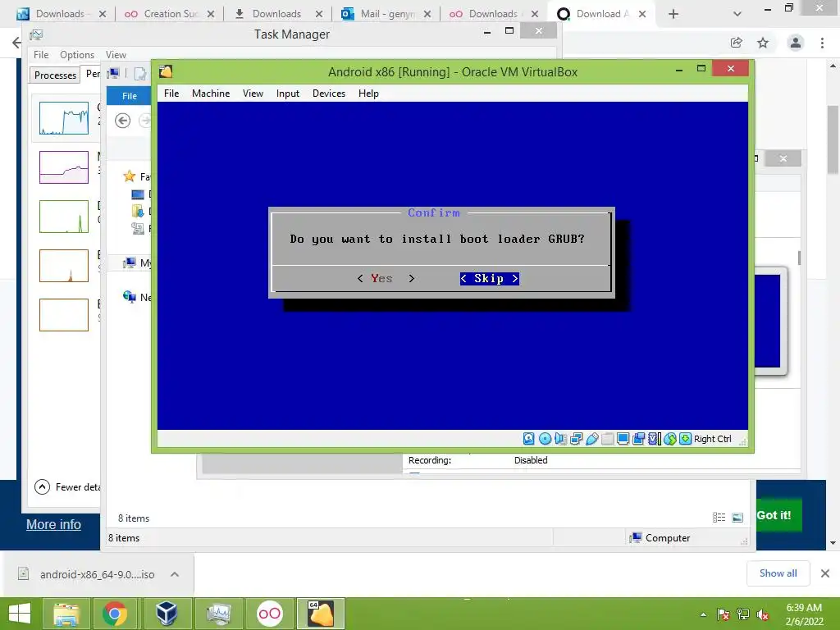Viewport: 840px width, 630px height.
Task: Click the USB devices icon in VirtualBox status bar
Action: [591, 439]
